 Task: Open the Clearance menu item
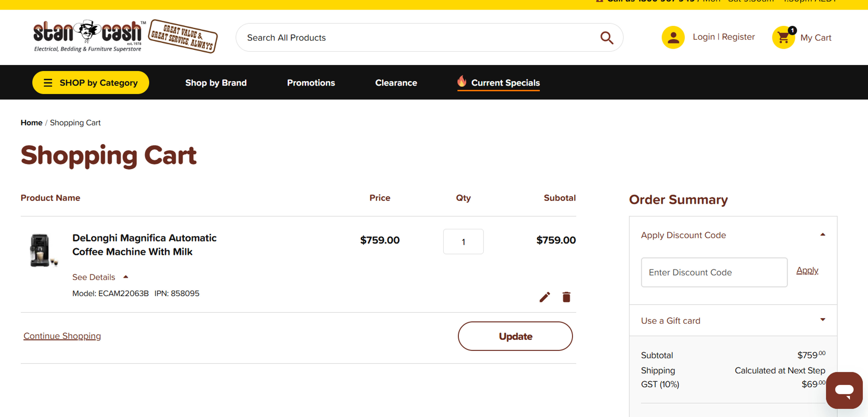tap(396, 83)
